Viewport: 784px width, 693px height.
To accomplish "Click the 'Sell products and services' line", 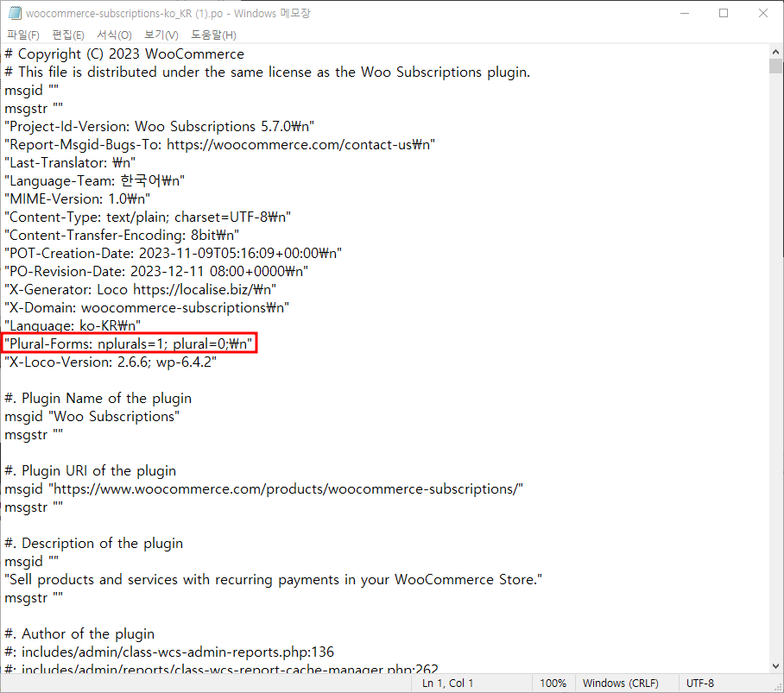I will (274, 580).
